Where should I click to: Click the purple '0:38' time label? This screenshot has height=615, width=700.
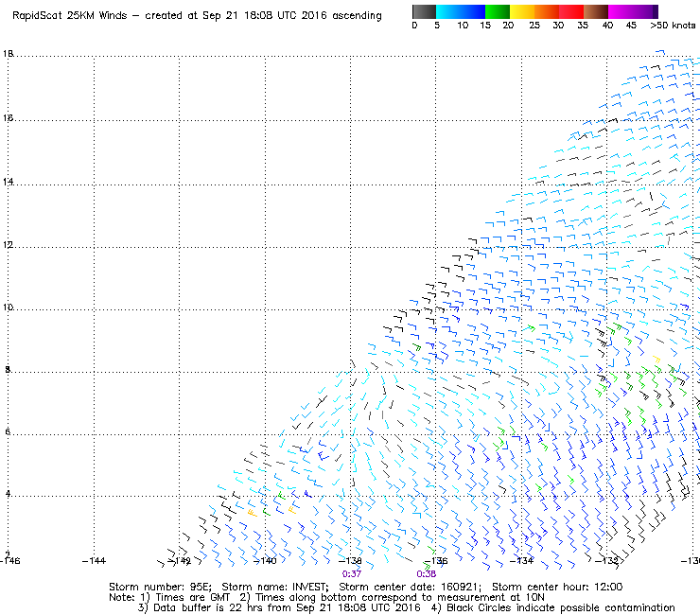(427, 574)
